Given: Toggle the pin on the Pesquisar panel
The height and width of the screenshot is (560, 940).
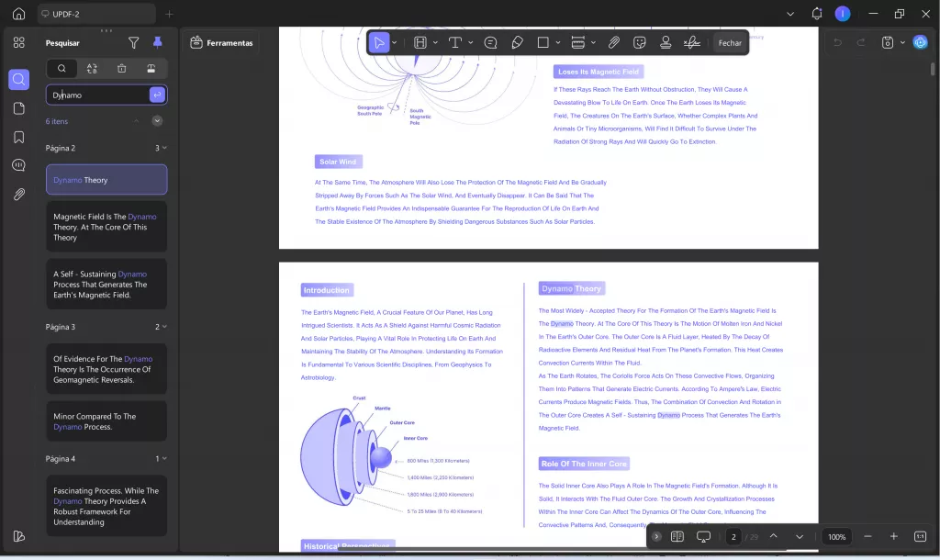Looking at the screenshot, I should click(157, 42).
